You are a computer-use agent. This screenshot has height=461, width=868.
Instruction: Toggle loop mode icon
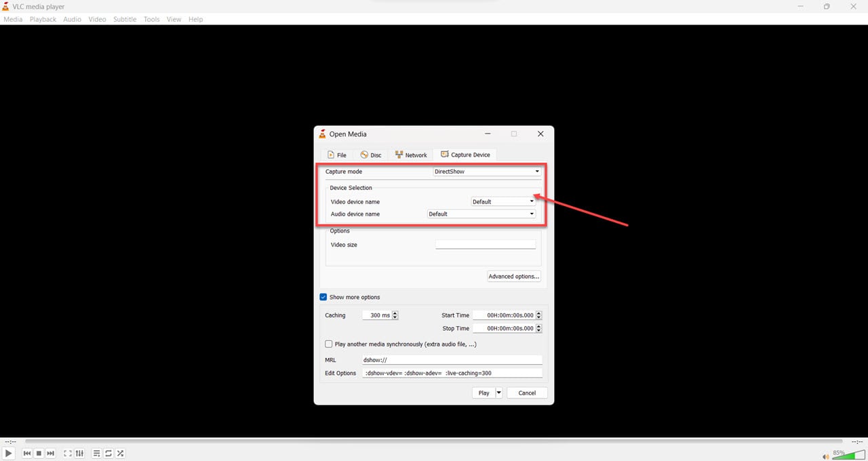[x=108, y=453]
